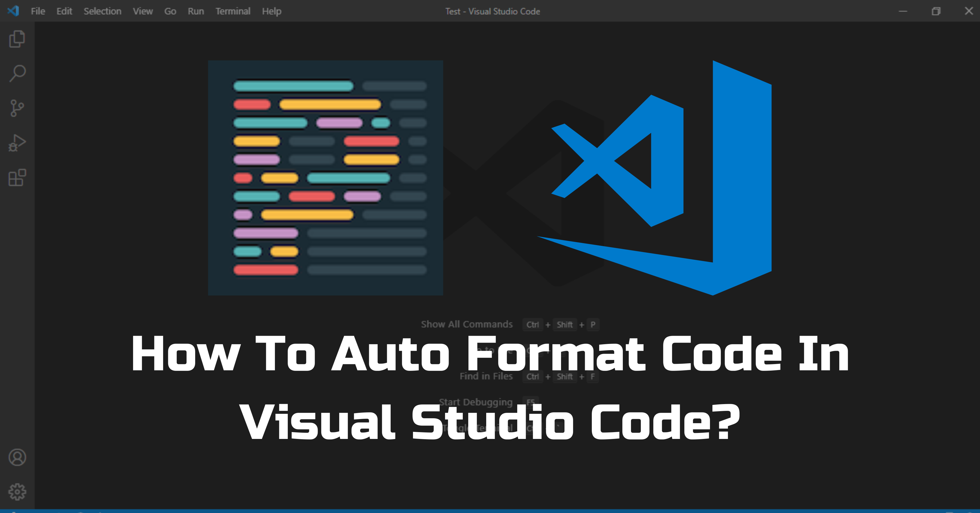Screen dimensions: 980x513
Task: Open the Selection menu
Action: (102, 11)
